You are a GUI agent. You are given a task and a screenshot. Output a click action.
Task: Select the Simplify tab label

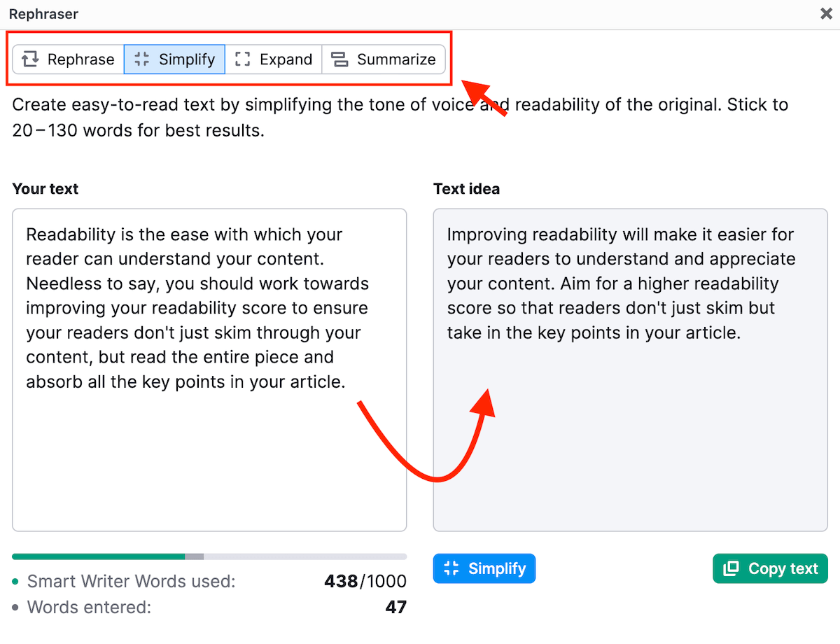tap(187, 59)
